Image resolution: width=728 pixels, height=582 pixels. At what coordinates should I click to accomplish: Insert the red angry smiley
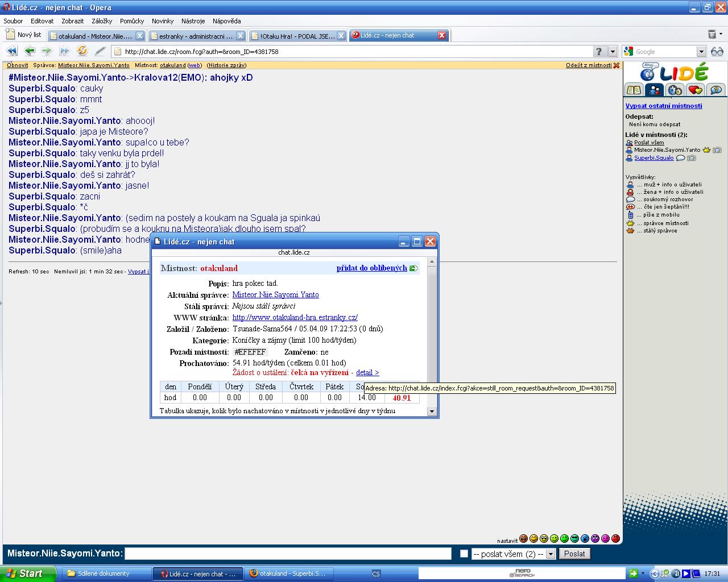615,538
